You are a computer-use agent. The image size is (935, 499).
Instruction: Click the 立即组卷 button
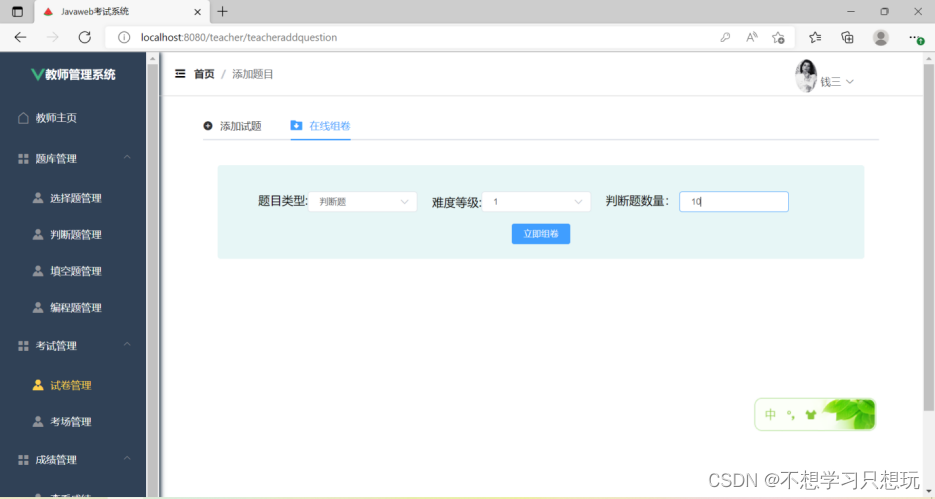541,234
